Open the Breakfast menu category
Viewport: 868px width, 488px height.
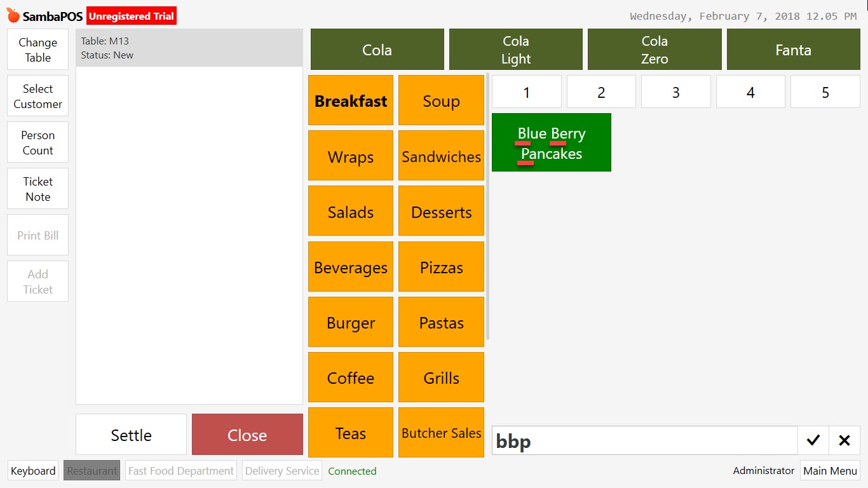[x=350, y=100]
